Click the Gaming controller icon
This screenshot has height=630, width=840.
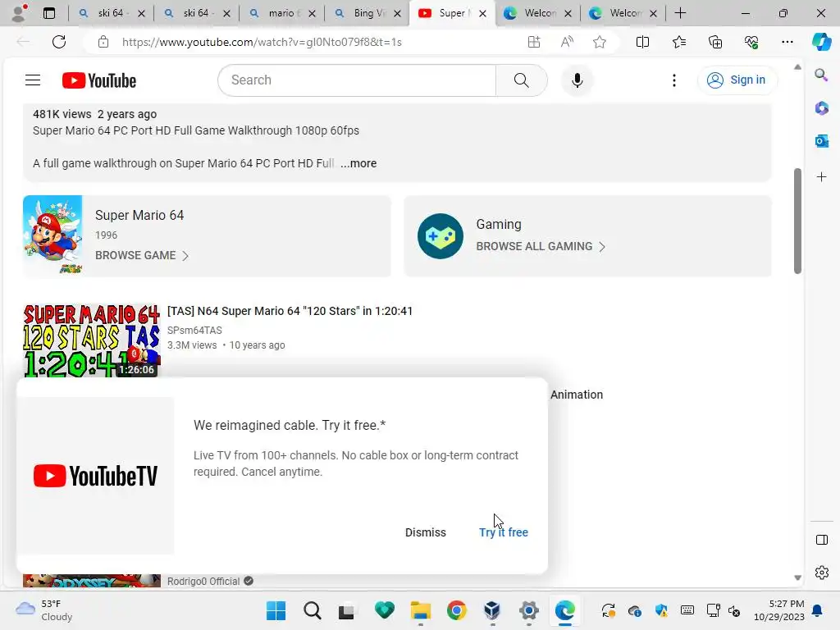(441, 236)
